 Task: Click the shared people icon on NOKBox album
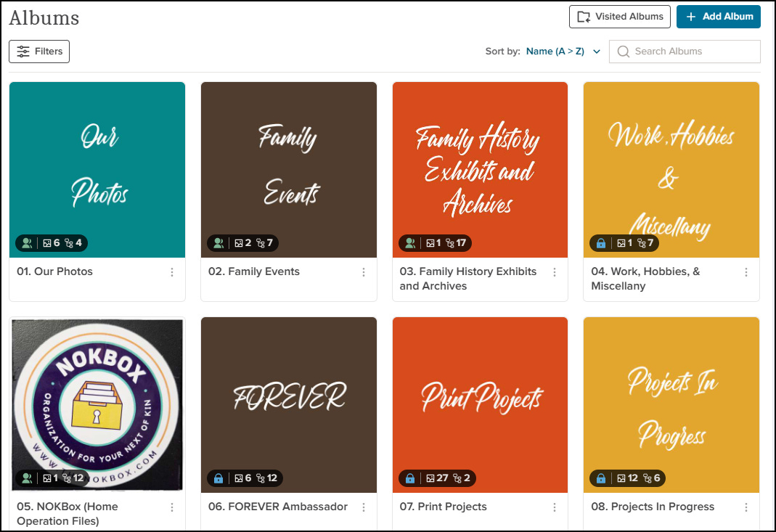tap(27, 478)
